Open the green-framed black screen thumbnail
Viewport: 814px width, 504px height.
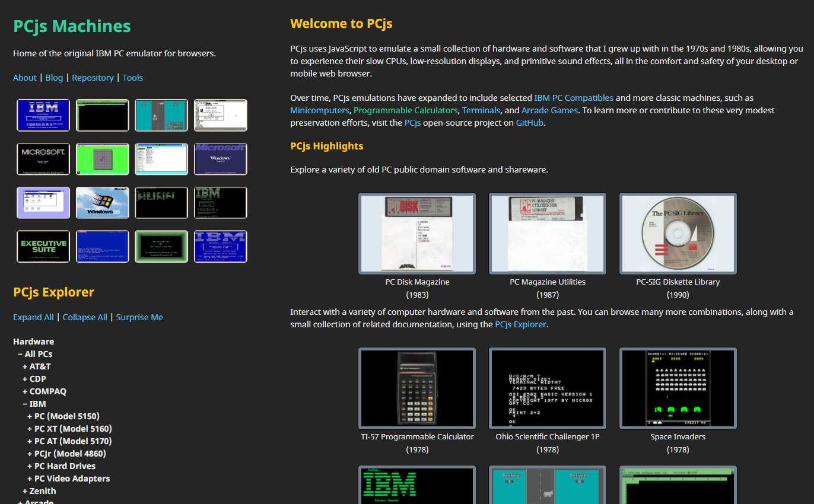click(161, 247)
